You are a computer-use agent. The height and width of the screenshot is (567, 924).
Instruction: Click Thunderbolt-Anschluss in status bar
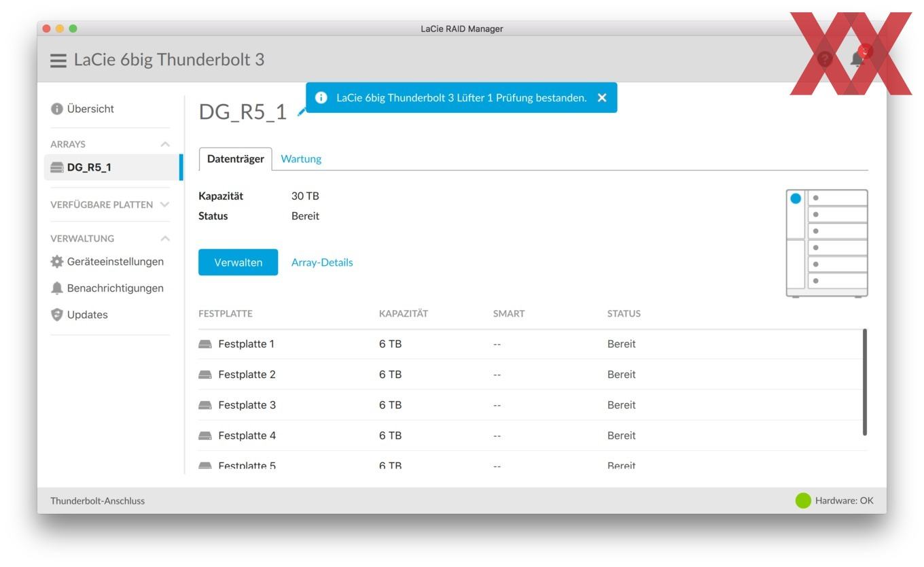[98, 501]
